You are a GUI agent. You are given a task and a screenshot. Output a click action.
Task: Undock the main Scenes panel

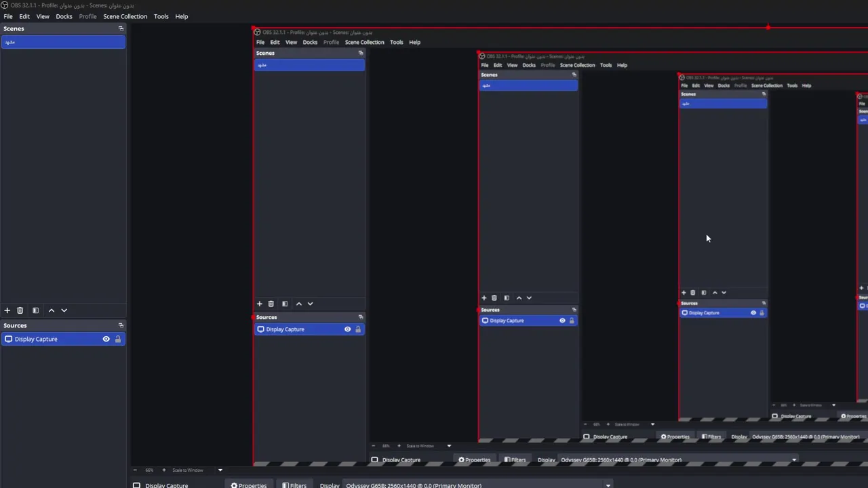(121, 28)
